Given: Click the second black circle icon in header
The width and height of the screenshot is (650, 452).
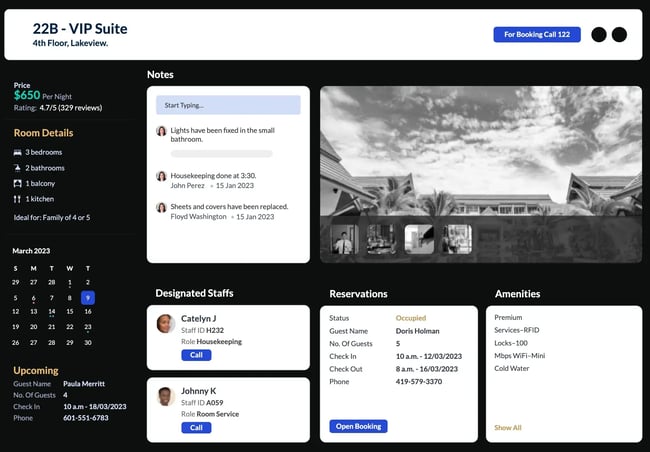Looking at the screenshot, I should [619, 34].
